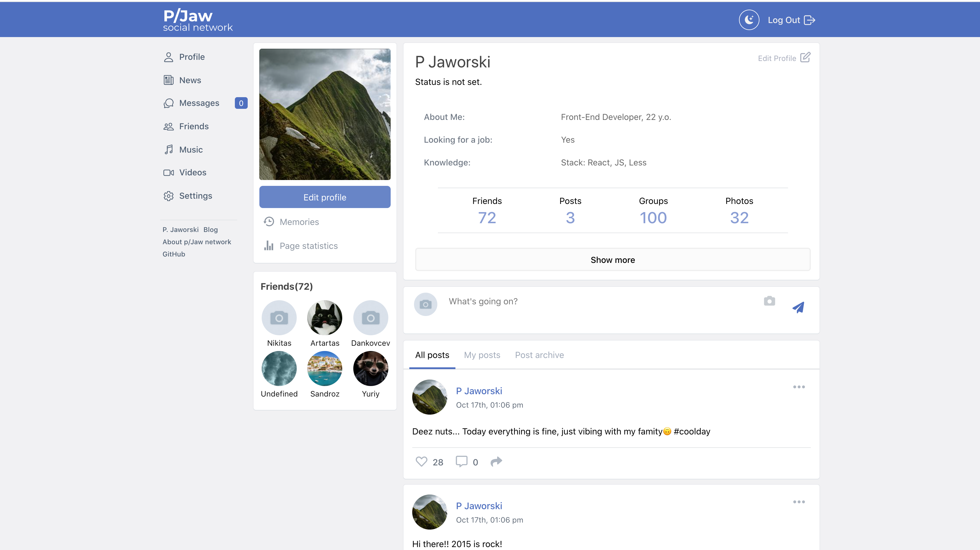Click the Videos camera icon
The width and height of the screenshot is (980, 550).
(169, 173)
